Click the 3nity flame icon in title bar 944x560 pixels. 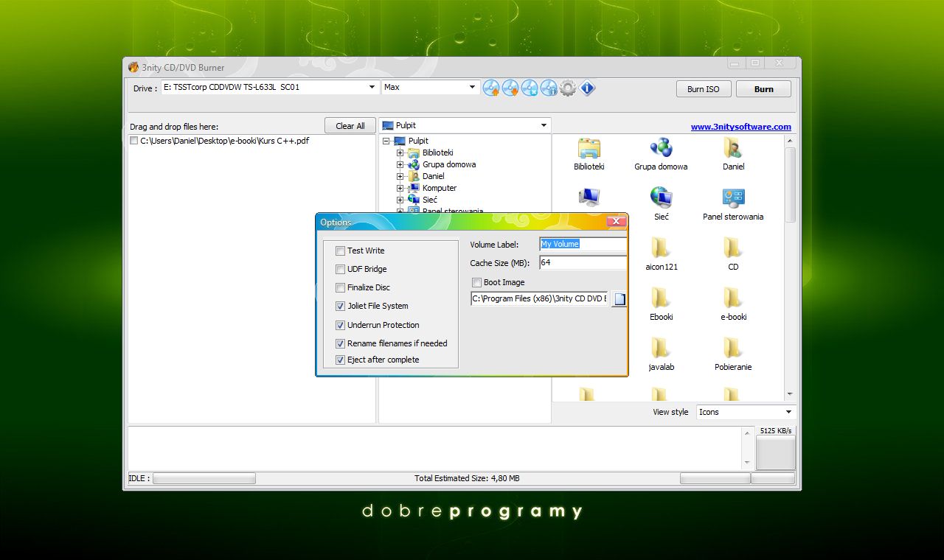(x=133, y=67)
